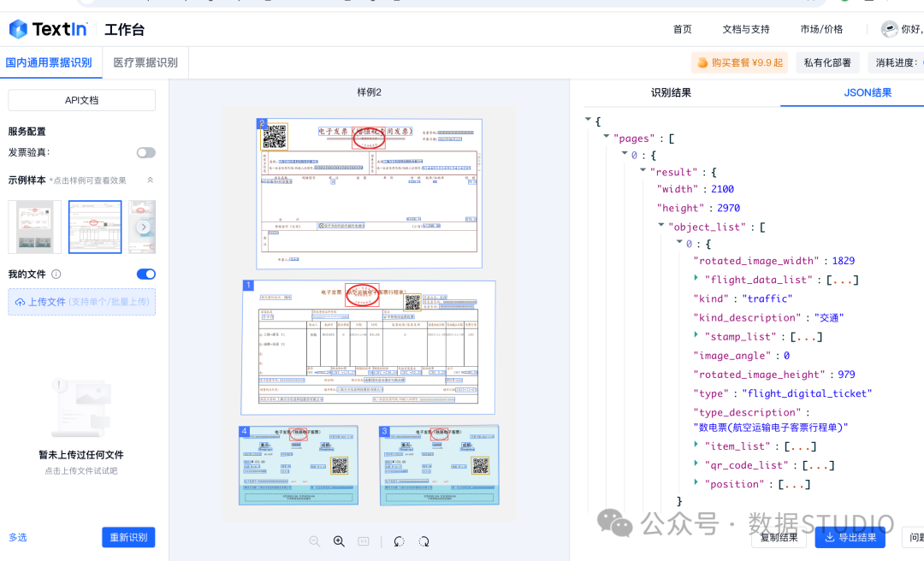Switch to the 国内通用票据识别 tab

pyautogui.click(x=49, y=62)
